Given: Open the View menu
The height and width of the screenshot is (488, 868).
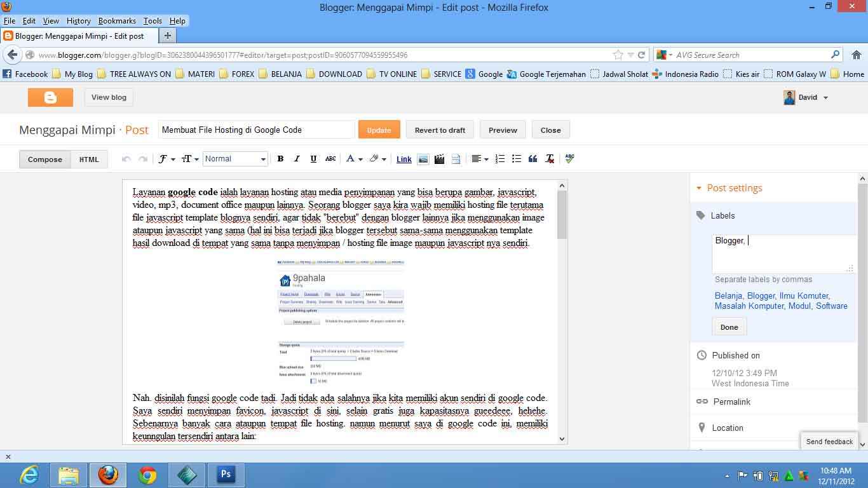Looking at the screenshot, I should pos(51,21).
